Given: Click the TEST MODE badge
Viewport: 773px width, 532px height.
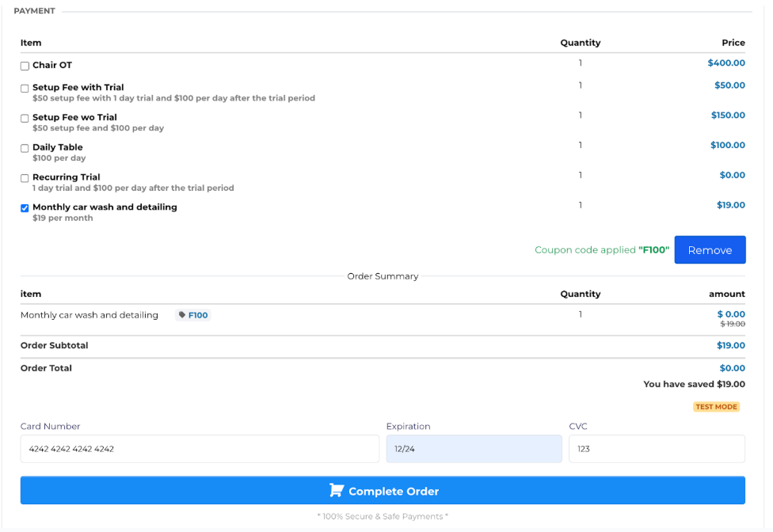Looking at the screenshot, I should click(716, 407).
